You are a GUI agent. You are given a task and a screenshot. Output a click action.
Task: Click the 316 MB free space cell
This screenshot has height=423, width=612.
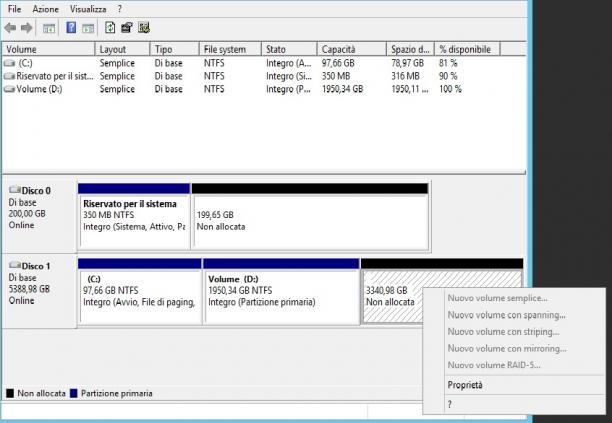tap(406, 76)
